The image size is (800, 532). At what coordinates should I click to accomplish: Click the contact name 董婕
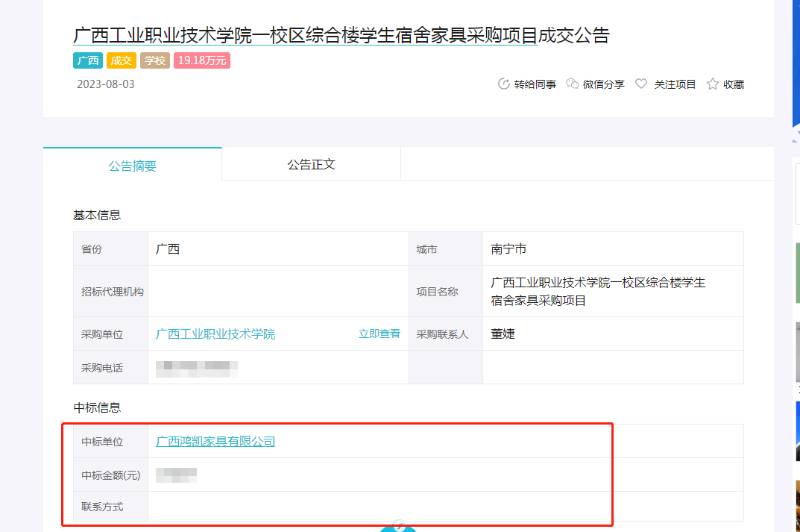503,334
